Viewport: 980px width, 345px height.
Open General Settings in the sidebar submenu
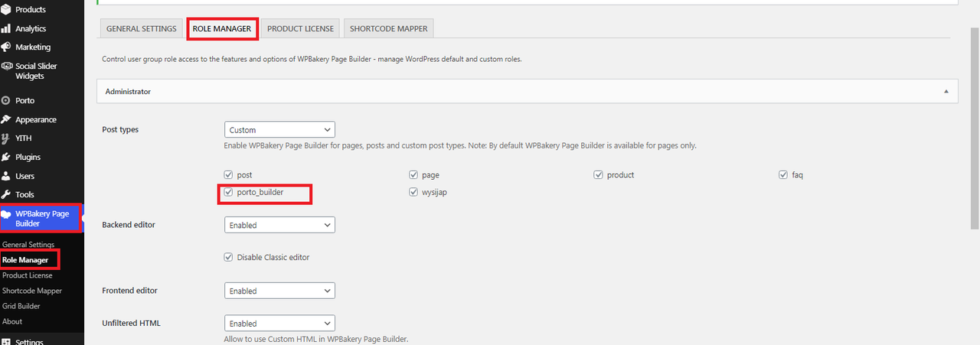tap(28, 245)
